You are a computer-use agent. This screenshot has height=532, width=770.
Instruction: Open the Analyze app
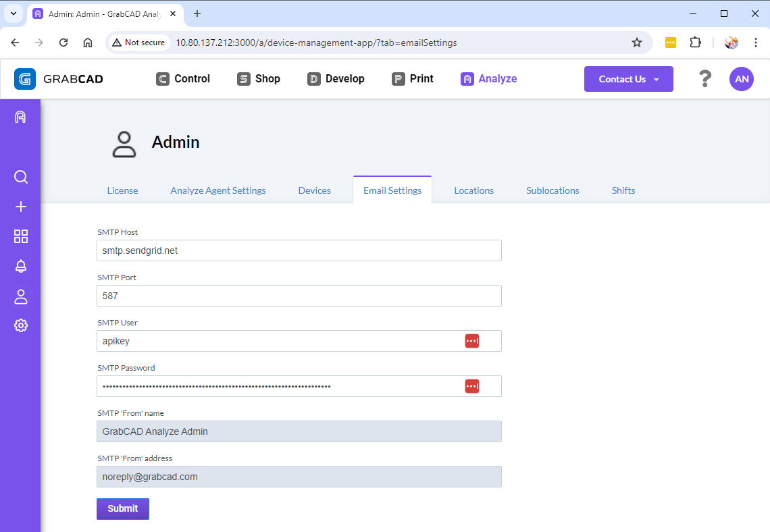coord(488,78)
